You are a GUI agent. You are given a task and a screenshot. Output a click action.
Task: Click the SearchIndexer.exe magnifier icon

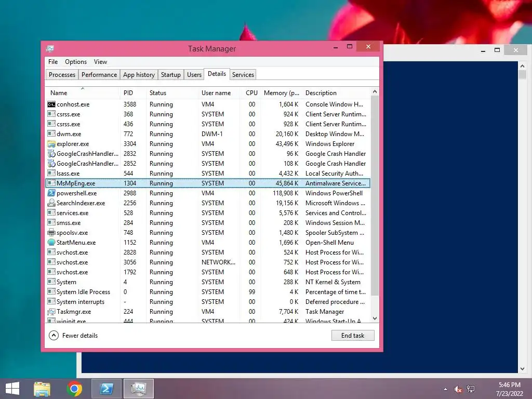click(x=51, y=203)
